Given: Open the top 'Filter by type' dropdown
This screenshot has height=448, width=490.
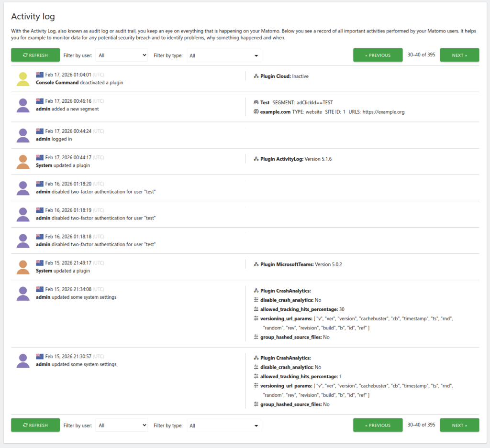Looking at the screenshot, I should click(x=223, y=55).
